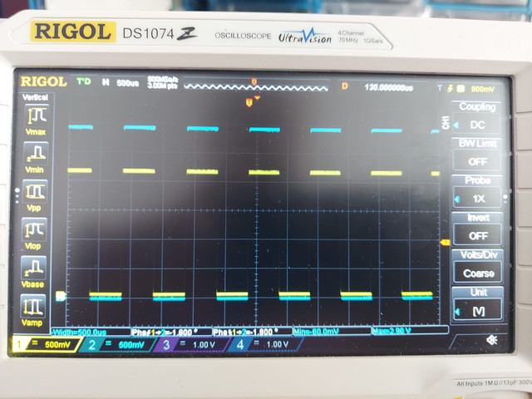Select channel 2 500mV label

[117, 345]
